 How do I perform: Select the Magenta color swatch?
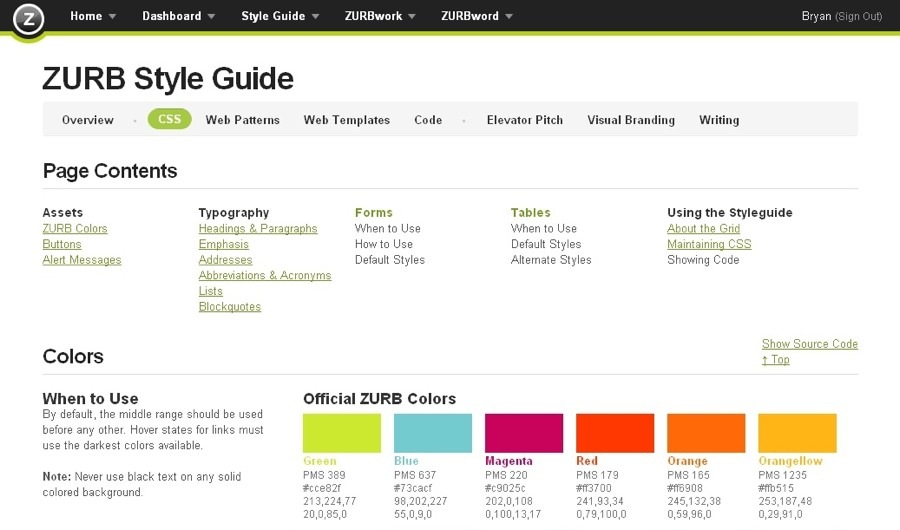point(524,433)
